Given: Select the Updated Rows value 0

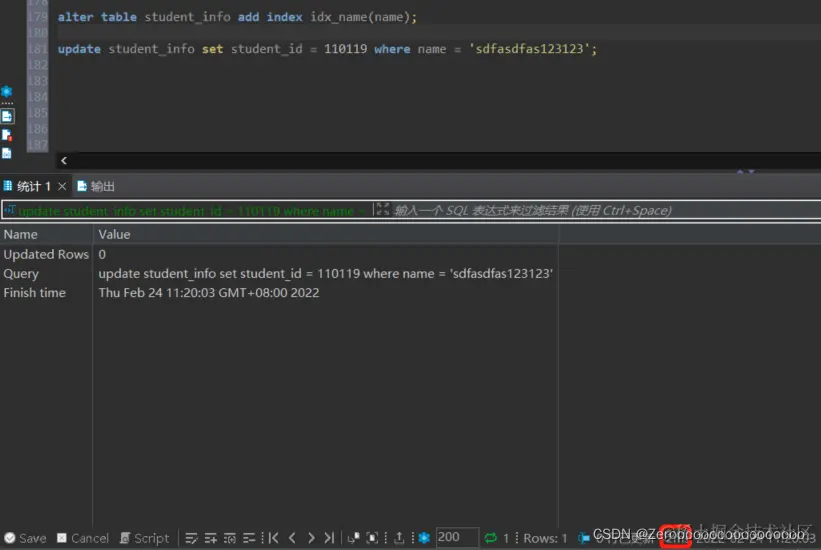Looking at the screenshot, I should (102, 254).
